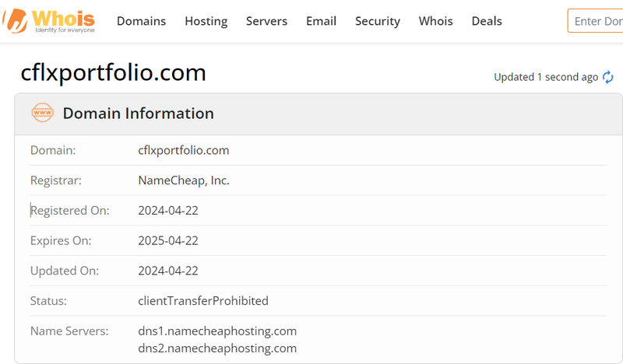The height and width of the screenshot is (364, 623).
Task: Click the 'Registrar:' label
Action: [x=56, y=180]
